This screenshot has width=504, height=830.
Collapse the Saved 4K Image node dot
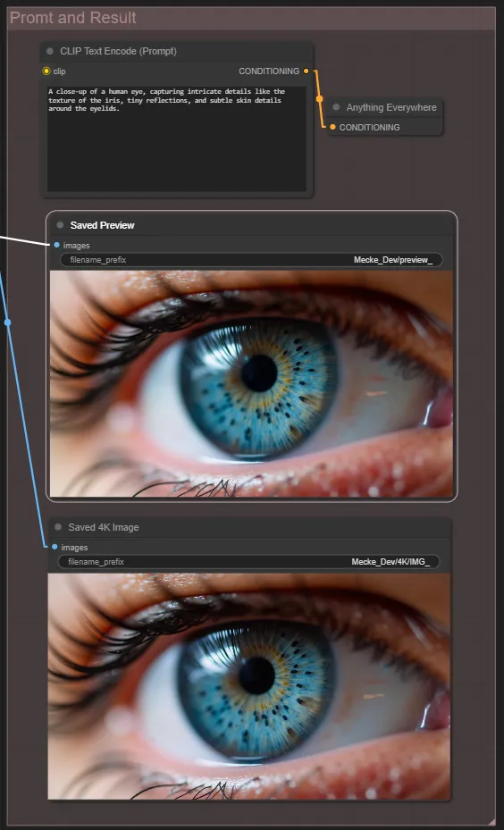pyautogui.click(x=58, y=527)
